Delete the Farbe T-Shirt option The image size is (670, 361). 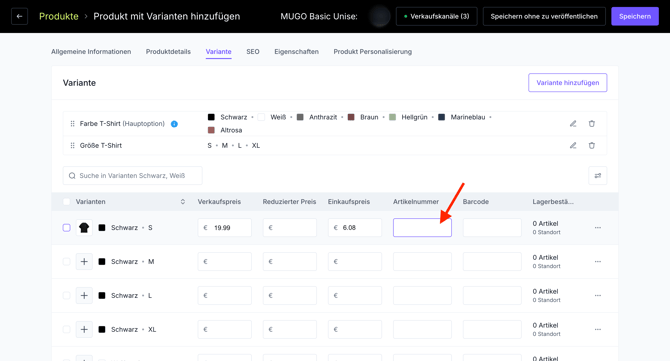coord(592,123)
